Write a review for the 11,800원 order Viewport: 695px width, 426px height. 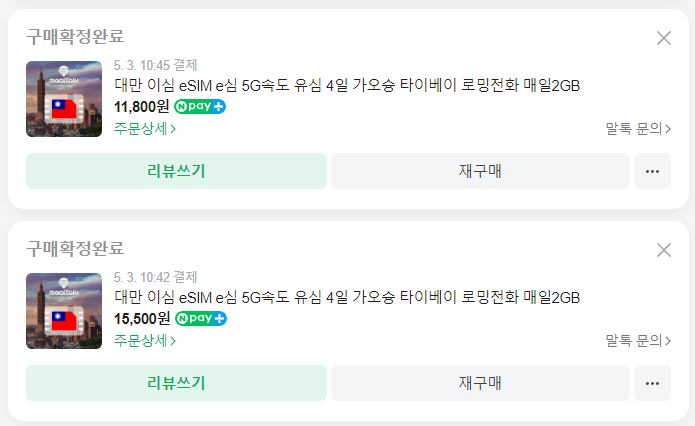[x=176, y=171]
